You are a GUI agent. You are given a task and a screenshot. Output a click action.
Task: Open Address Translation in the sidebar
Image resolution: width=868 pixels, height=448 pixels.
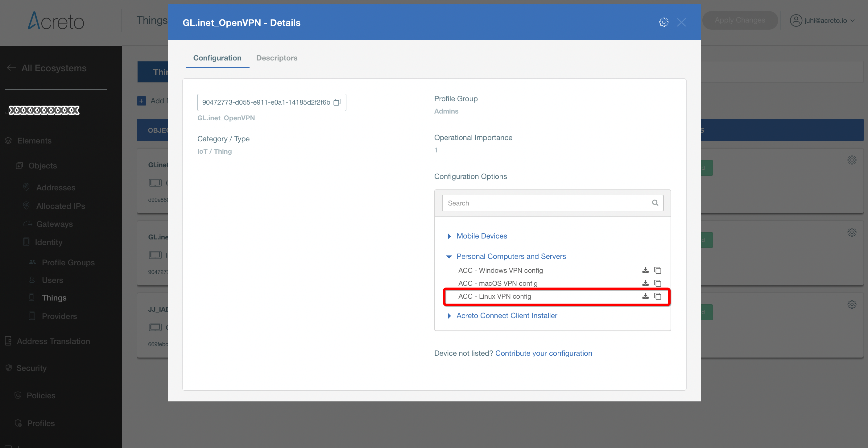(54, 341)
